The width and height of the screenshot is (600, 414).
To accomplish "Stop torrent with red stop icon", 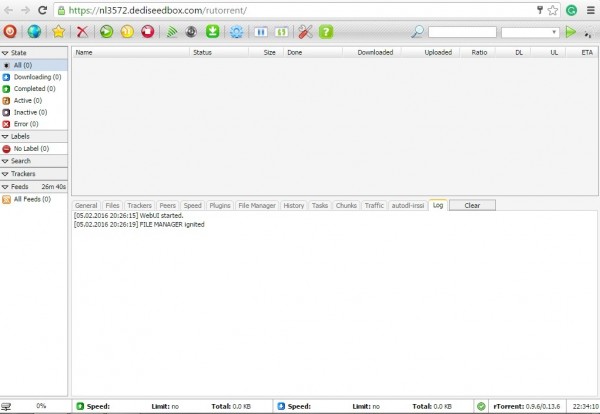I will (x=148, y=31).
